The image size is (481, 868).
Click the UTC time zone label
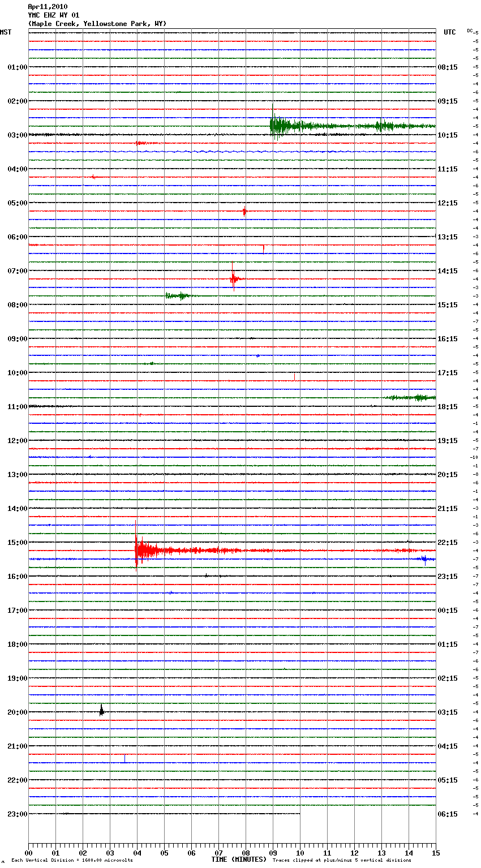point(449,32)
